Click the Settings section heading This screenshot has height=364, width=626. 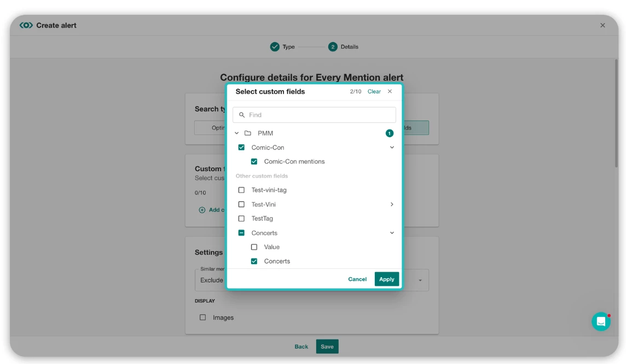pyautogui.click(x=209, y=253)
